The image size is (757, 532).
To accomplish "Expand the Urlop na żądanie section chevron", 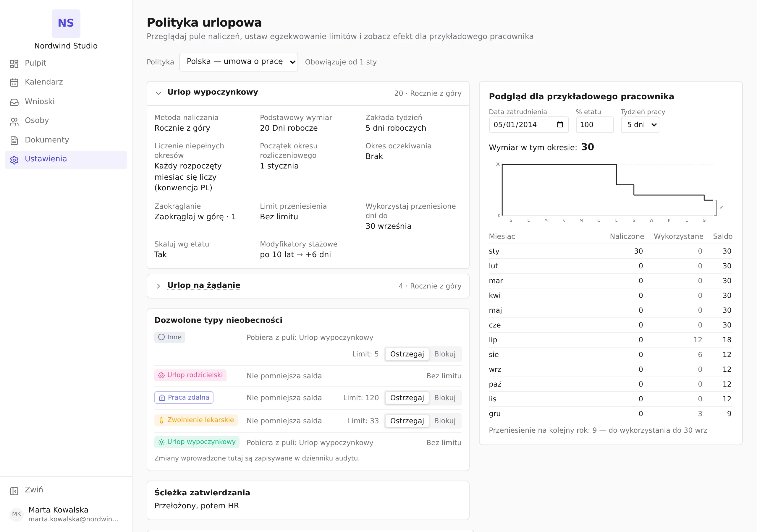I will [158, 286].
